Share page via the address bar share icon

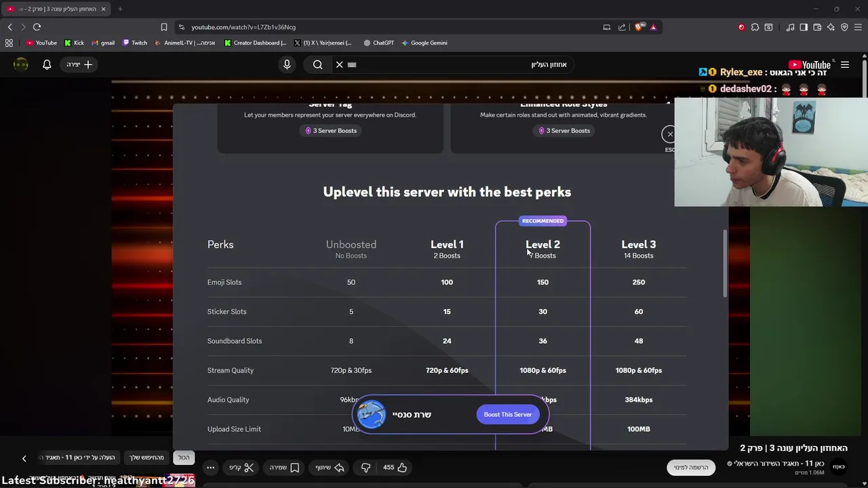point(622,27)
